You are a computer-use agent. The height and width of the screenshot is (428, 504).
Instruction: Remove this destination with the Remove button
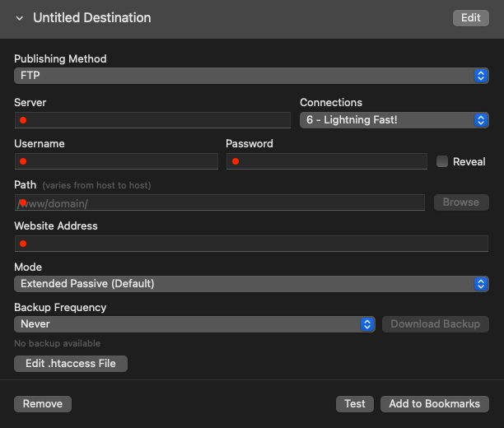pos(43,404)
